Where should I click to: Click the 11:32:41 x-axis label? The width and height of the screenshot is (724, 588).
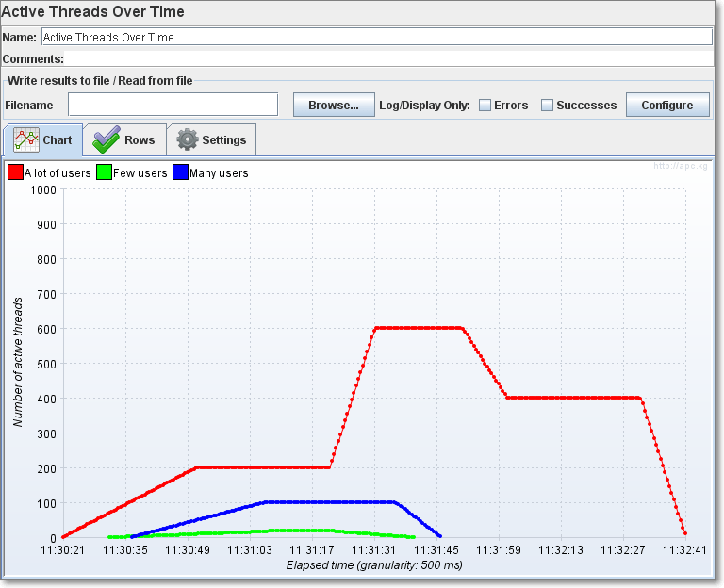(684, 550)
